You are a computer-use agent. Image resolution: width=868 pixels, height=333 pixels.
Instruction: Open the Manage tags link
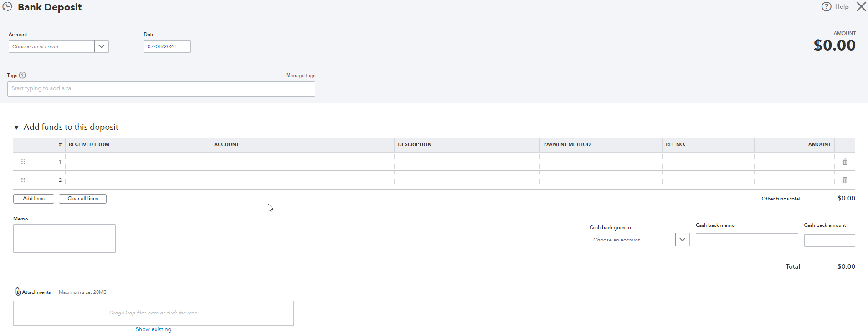(x=300, y=76)
